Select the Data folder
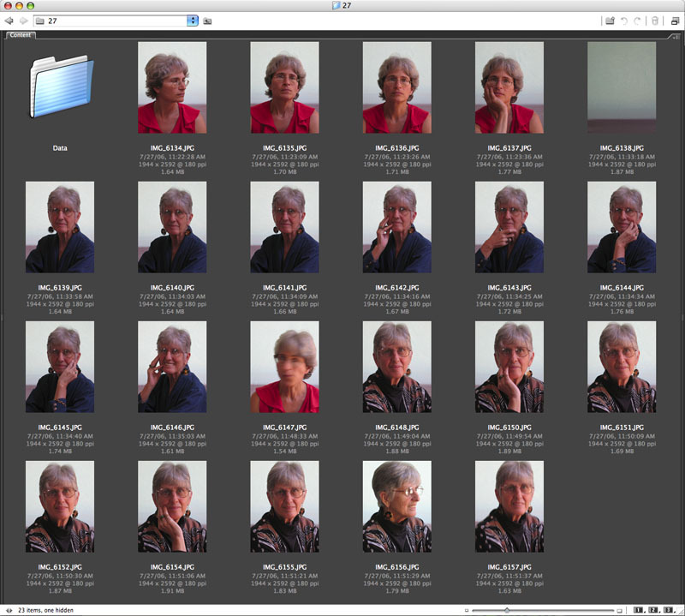This screenshot has height=616, width=685. click(x=60, y=88)
